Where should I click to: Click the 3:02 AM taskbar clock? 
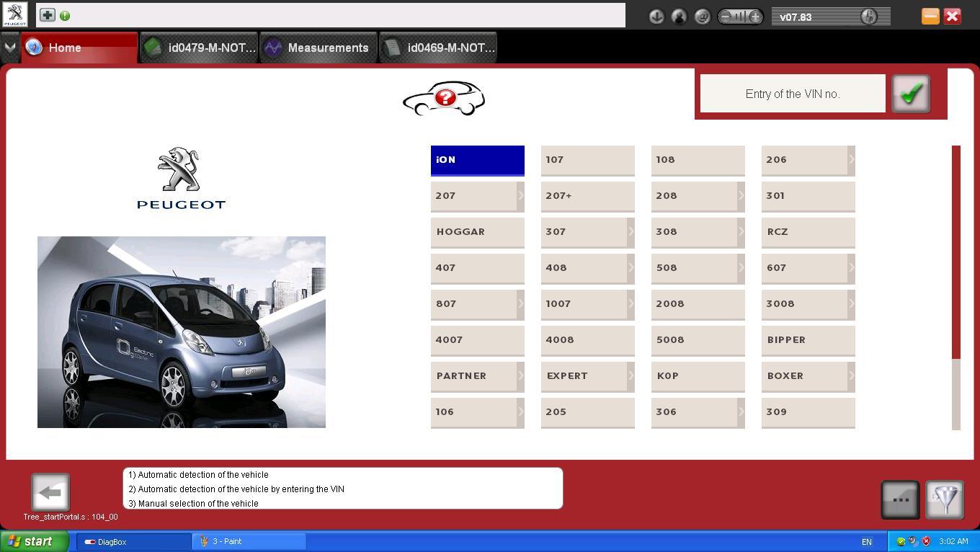click(x=953, y=541)
